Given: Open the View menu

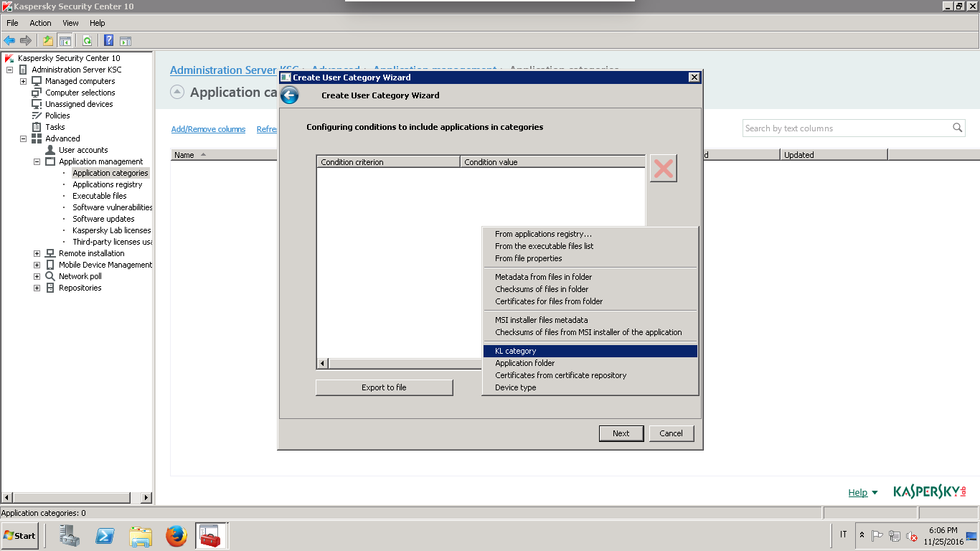Looking at the screenshot, I should coord(70,23).
